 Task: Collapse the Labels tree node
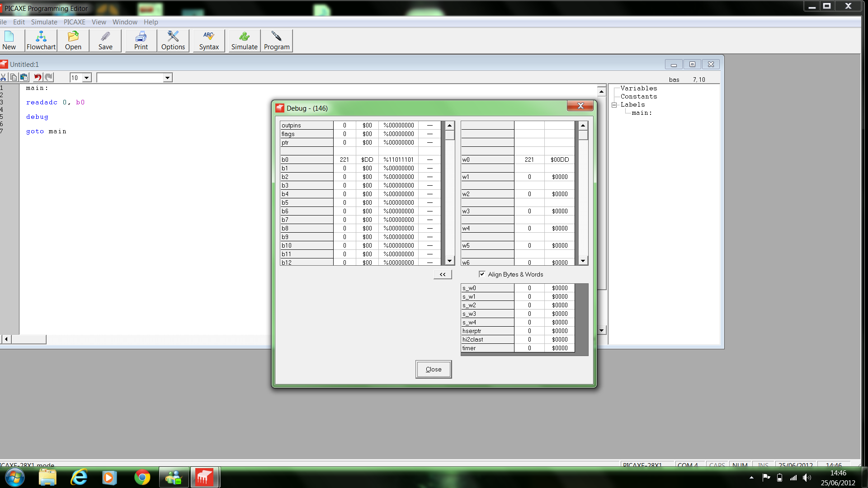[614, 105]
